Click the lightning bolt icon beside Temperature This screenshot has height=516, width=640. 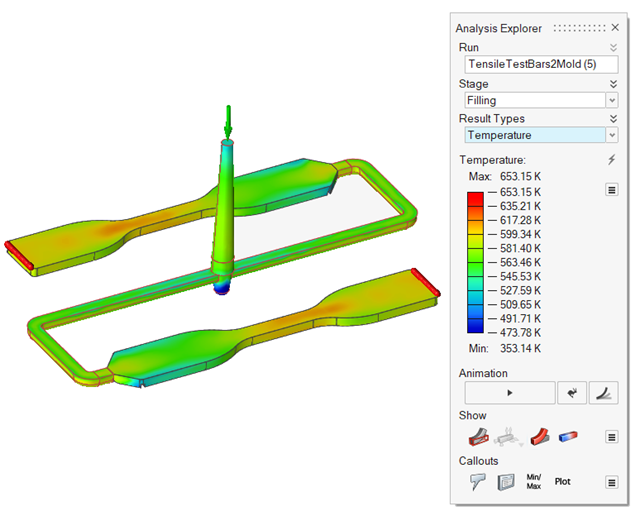611,160
